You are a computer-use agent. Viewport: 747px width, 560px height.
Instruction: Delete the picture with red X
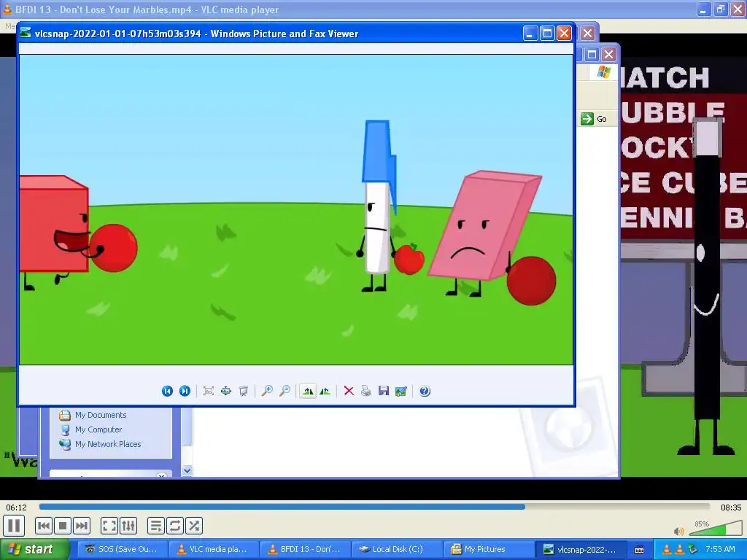pyautogui.click(x=349, y=391)
